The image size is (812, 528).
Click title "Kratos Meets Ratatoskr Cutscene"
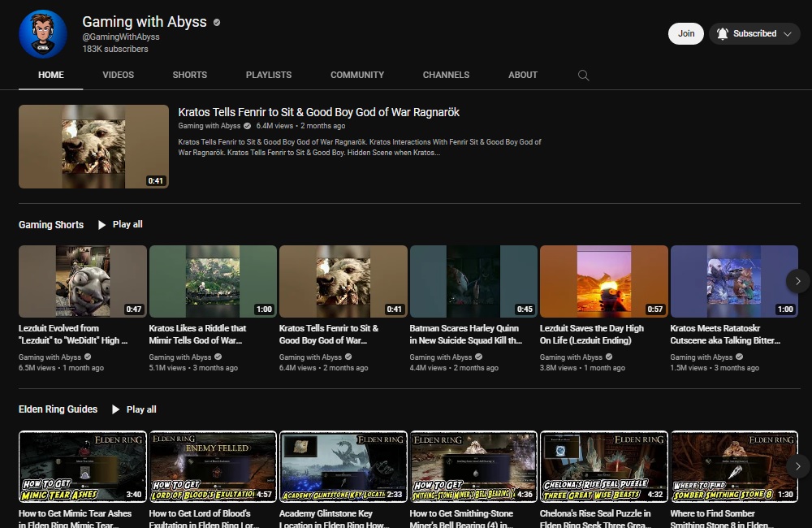pos(725,334)
